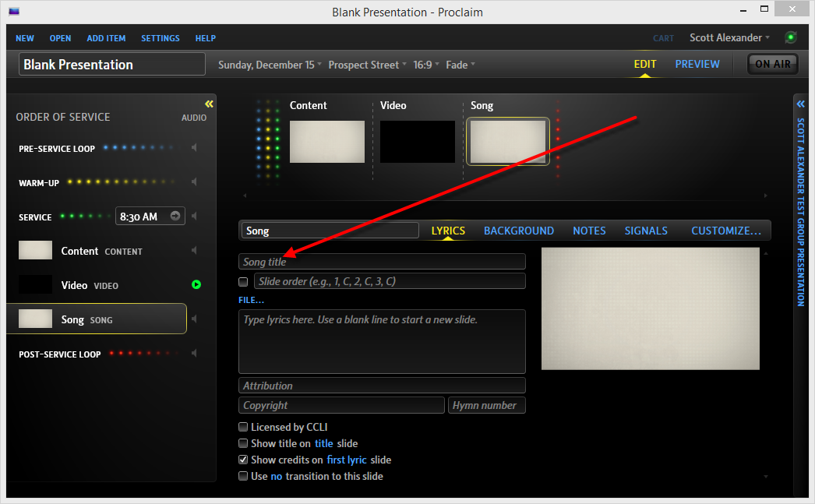Click the 'first lyric' slide link

(x=347, y=460)
